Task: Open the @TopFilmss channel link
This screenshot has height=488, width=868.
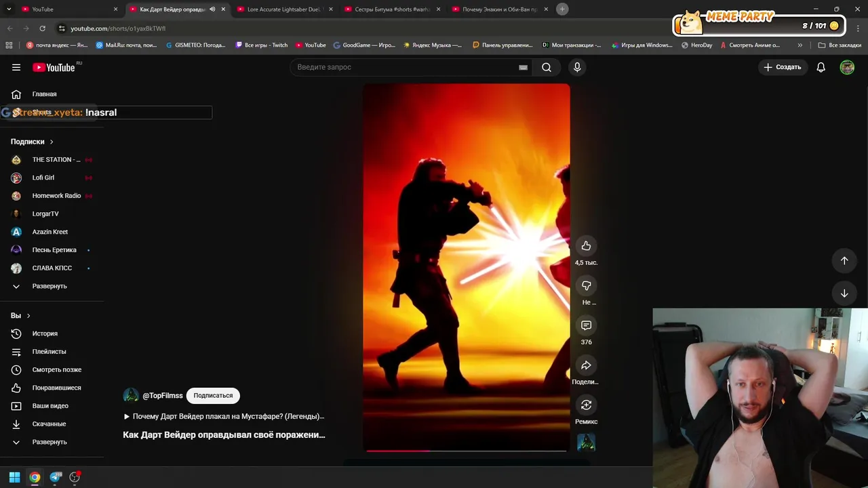Action: click(163, 396)
